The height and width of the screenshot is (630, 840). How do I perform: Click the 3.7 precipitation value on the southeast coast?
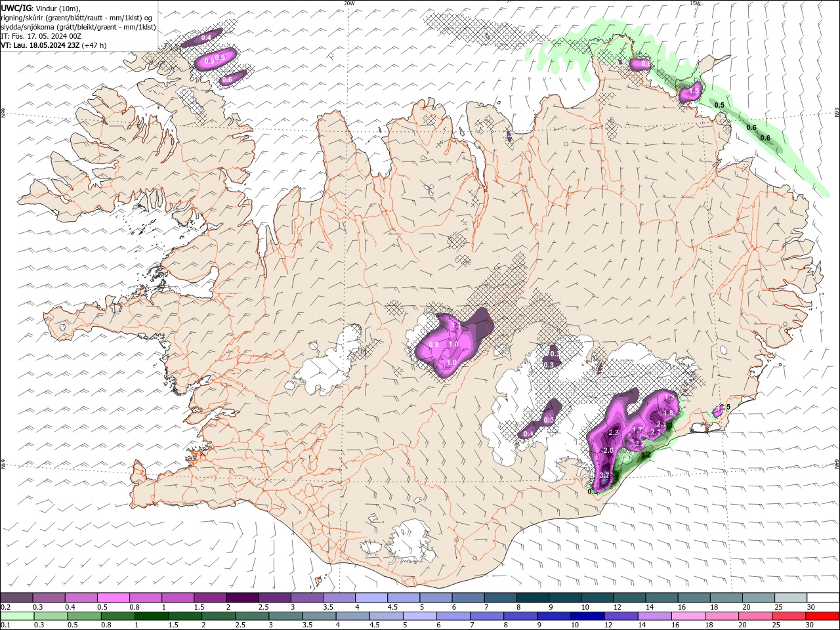605,476
